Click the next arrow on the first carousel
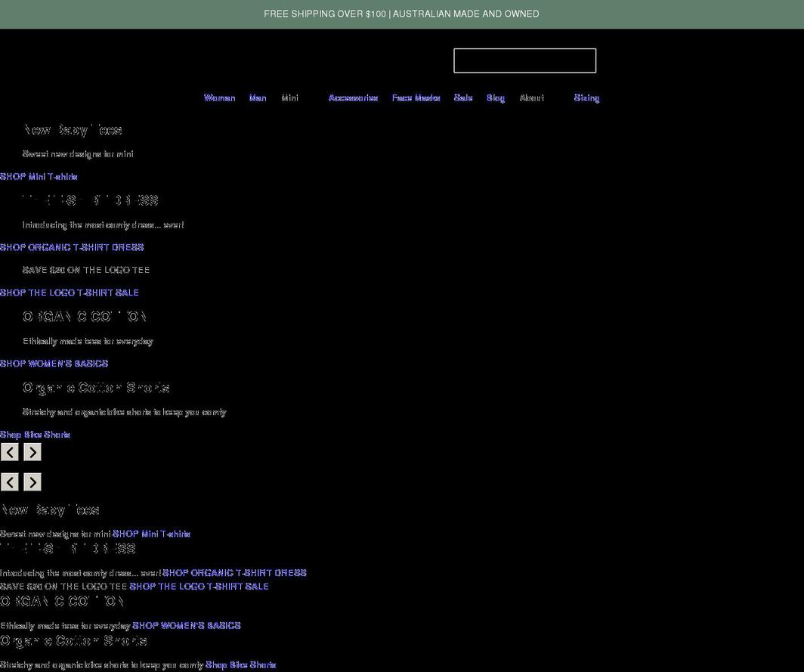 tap(32, 451)
